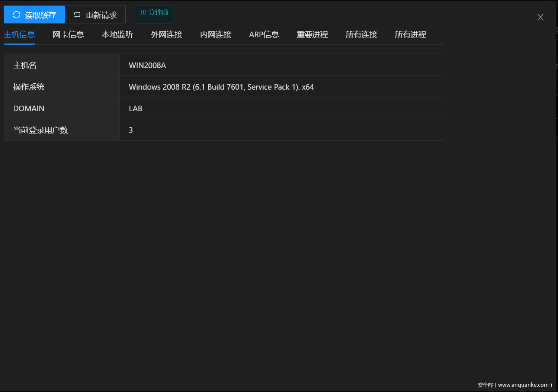Click the 重新请求 button
Viewport: 558px width, 392px height.
tap(95, 15)
